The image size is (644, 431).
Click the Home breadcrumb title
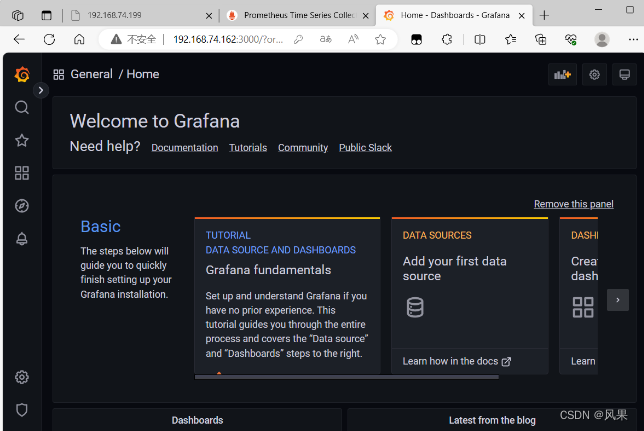[143, 74]
